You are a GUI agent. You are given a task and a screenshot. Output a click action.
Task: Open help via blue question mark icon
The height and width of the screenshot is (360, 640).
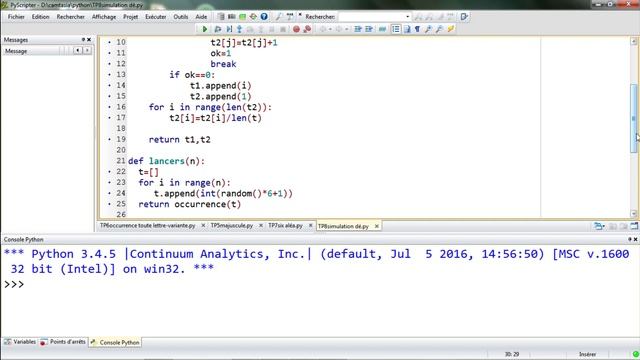(x=264, y=17)
